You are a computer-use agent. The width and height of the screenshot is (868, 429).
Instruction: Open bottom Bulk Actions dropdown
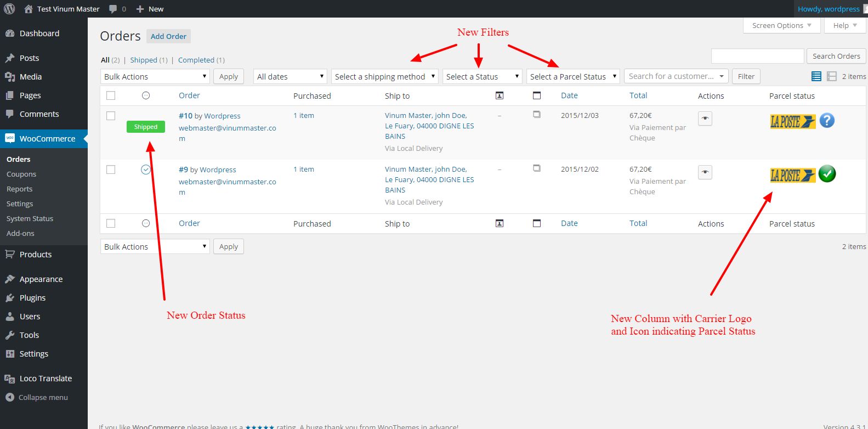tap(155, 246)
